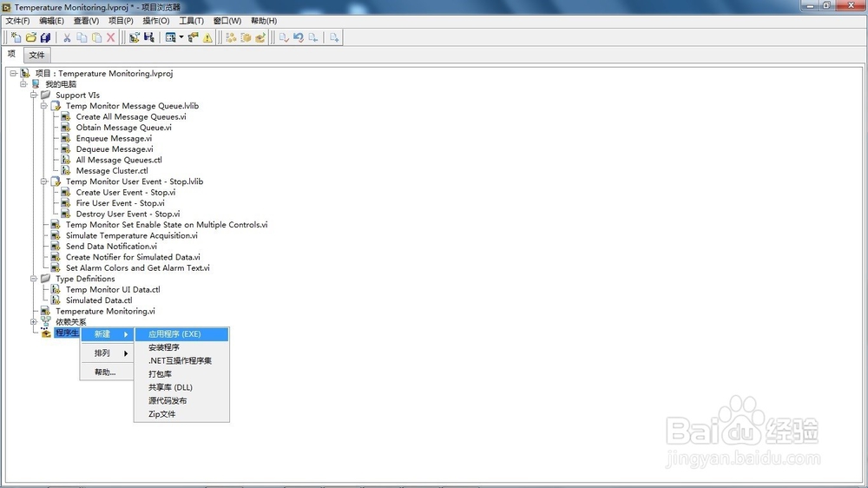This screenshot has width=868, height=488.
Task: Open the 工具(T) menu
Action: (x=192, y=21)
